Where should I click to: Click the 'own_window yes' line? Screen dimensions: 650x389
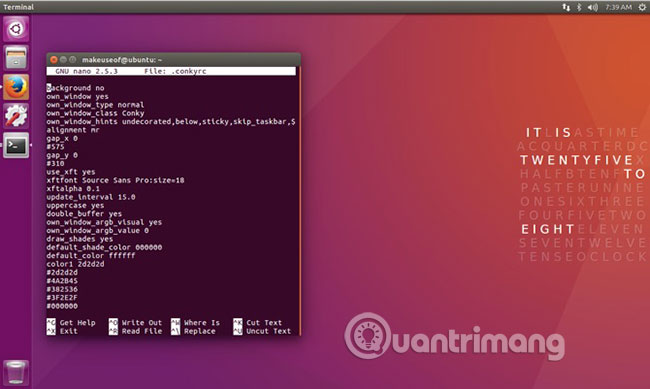[x=78, y=96]
